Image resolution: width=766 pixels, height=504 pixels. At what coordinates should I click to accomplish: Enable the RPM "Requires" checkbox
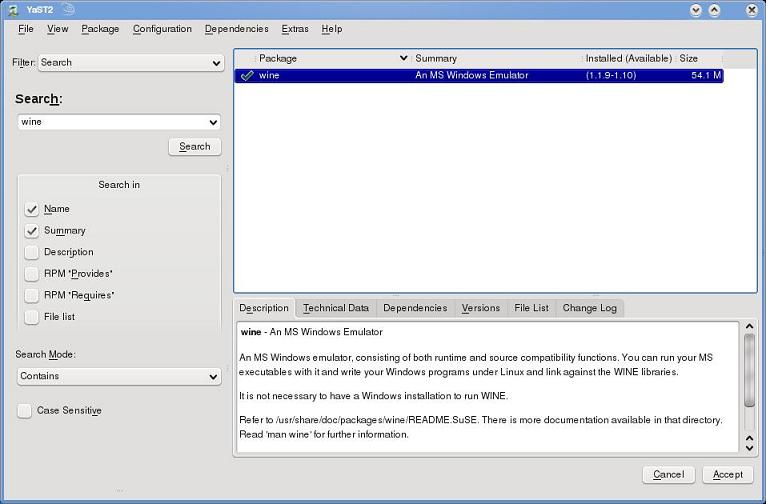coord(32,295)
